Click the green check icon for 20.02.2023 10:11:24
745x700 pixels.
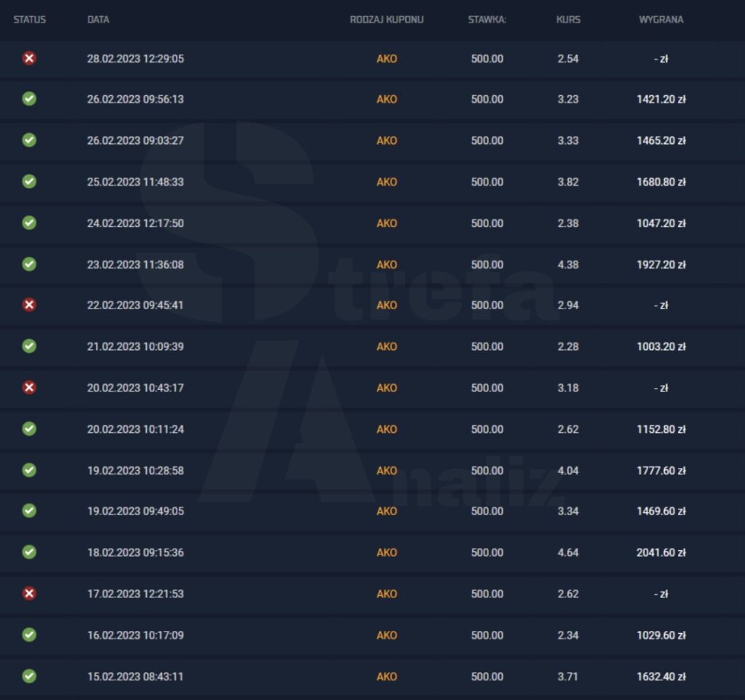(29, 429)
